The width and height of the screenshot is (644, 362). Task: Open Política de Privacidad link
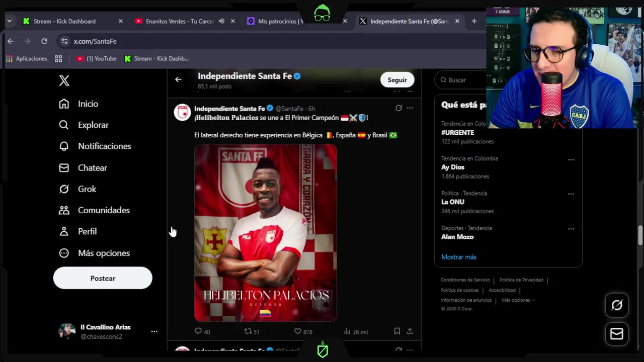(x=521, y=280)
